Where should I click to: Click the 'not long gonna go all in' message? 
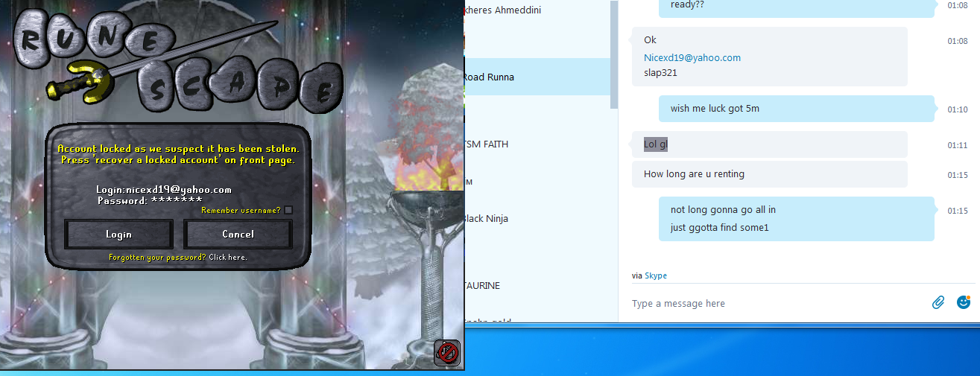point(723,210)
